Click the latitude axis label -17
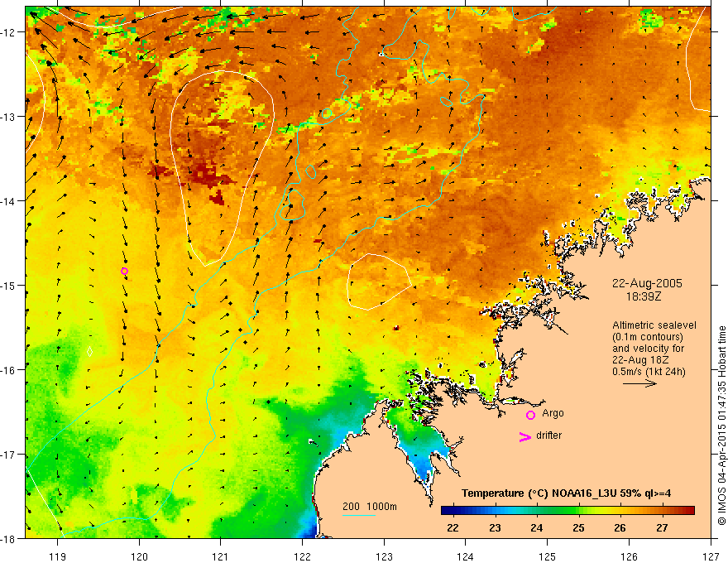 (9, 455)
